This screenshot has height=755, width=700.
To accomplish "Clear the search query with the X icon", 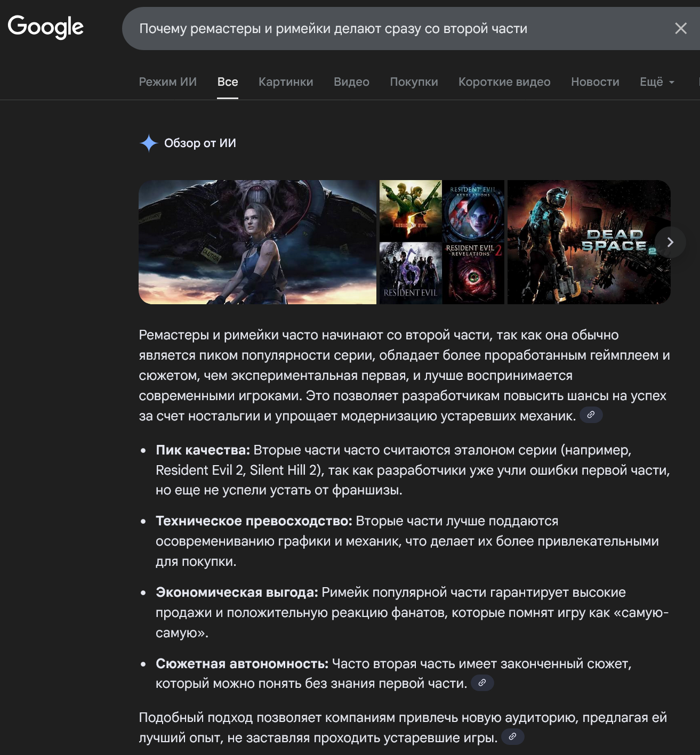I will point(681,28).
